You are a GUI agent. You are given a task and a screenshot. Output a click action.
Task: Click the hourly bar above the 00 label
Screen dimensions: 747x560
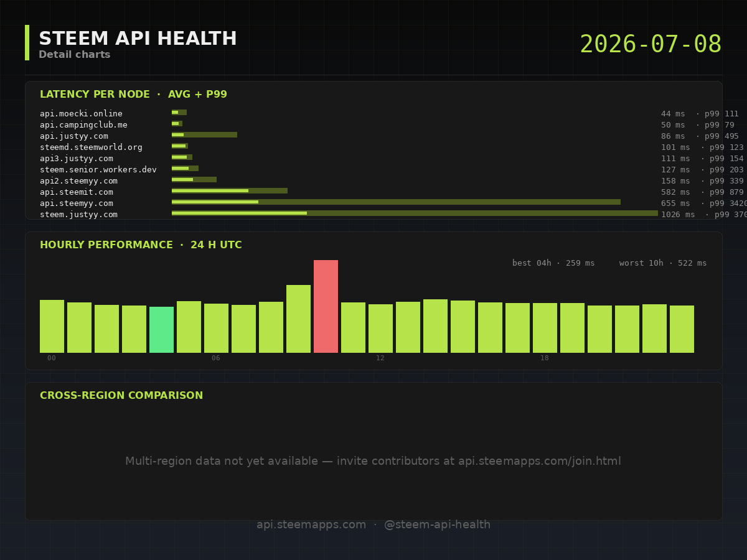(x=52, y=326)
